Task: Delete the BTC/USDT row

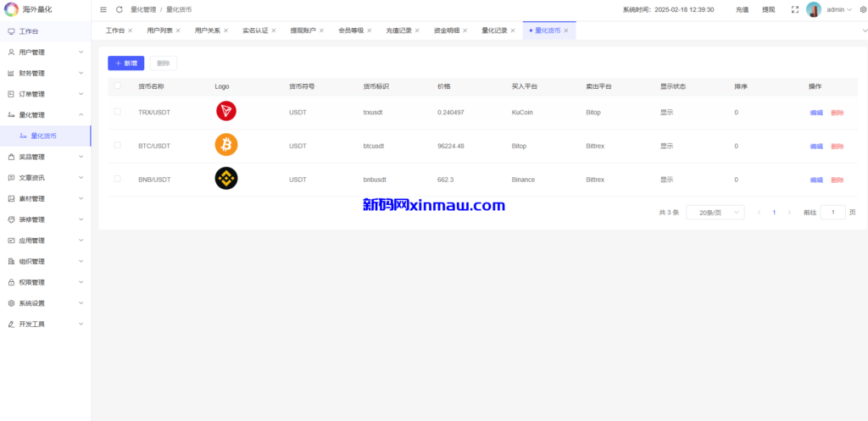Action: (x=837, y=147)
